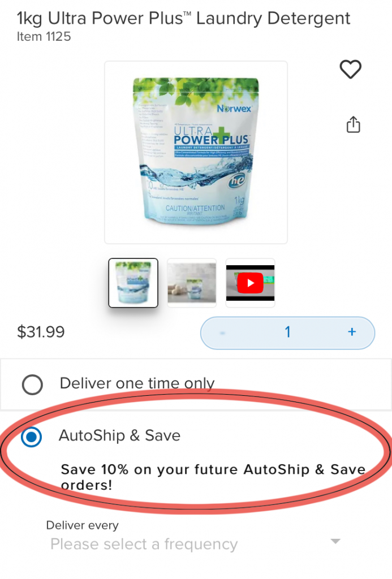Click the Deliver every label
This screenshot has width=392, height=579.
(83, 525)
